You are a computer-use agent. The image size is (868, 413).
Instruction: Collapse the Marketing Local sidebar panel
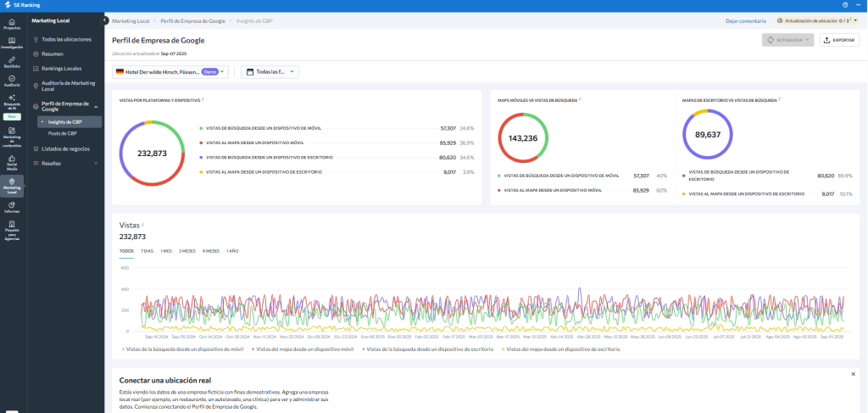point(104,20)
